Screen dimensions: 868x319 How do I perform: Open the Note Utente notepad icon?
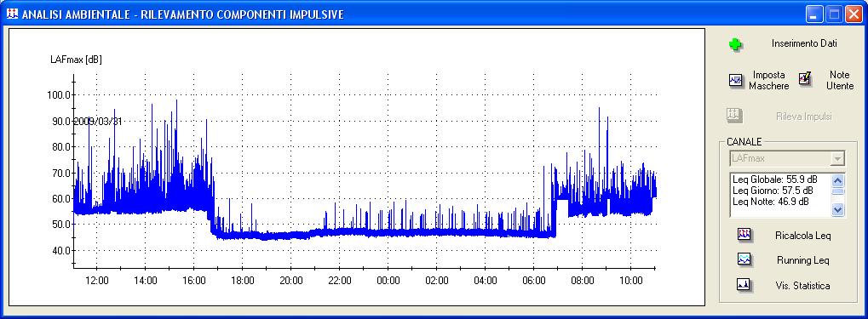coord(805,79)
